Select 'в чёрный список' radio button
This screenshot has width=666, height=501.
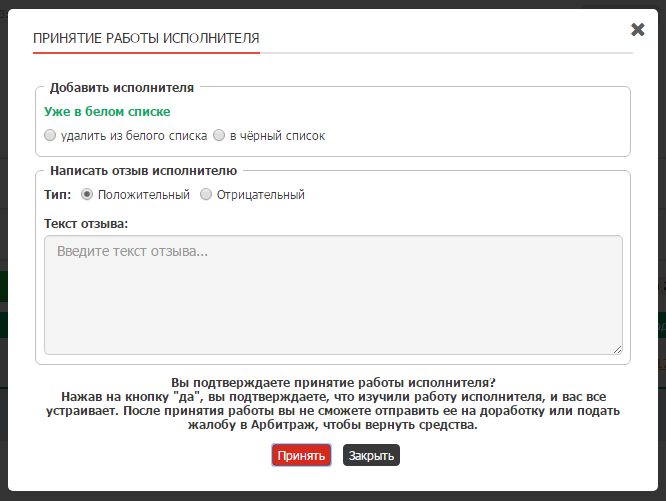[219, 135]
